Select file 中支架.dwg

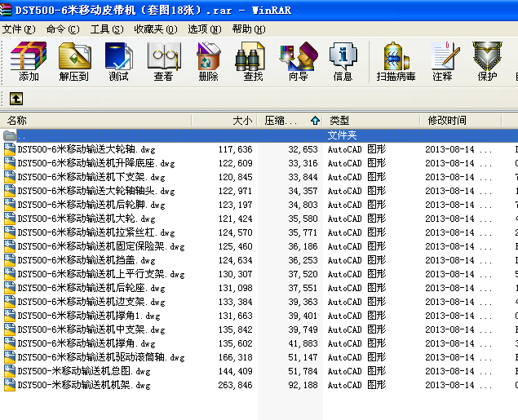pos(91,329)
